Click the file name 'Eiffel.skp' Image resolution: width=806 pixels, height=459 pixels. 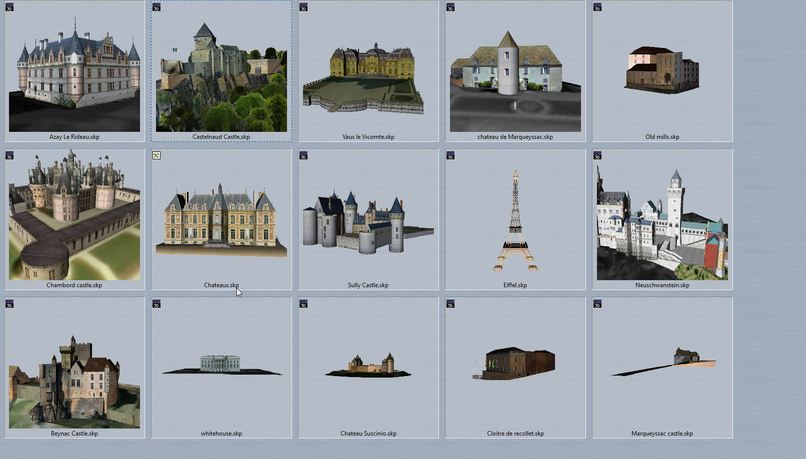(x=515, y=285)
